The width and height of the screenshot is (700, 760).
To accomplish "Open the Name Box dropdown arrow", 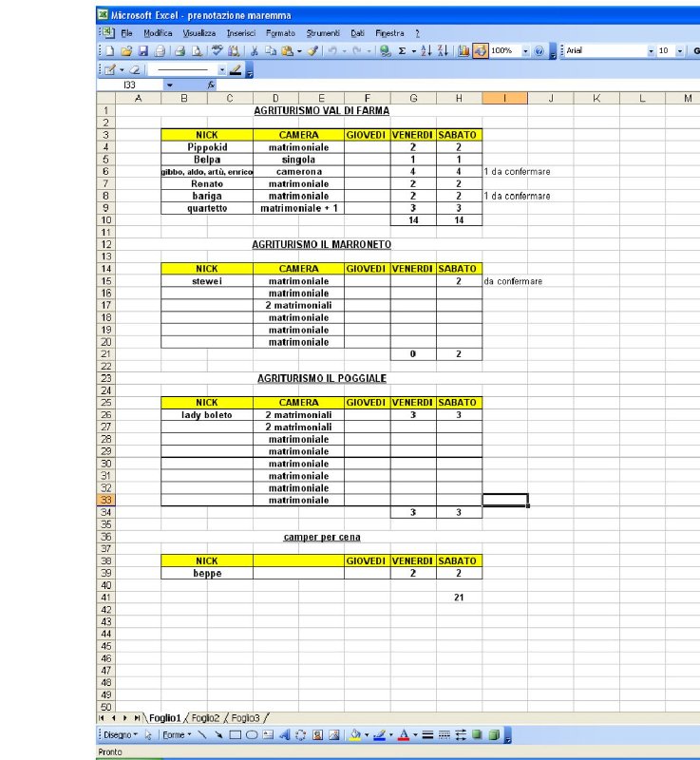I will point(169,85).
